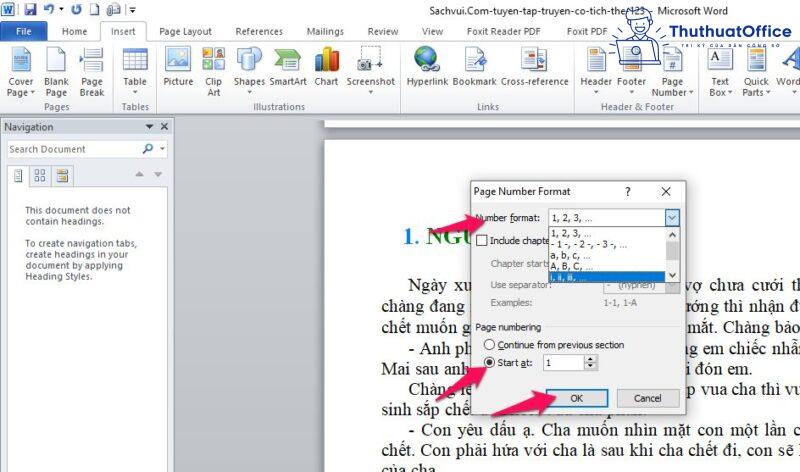
Task: Insert a Text Box
Action: coord(720,71)
